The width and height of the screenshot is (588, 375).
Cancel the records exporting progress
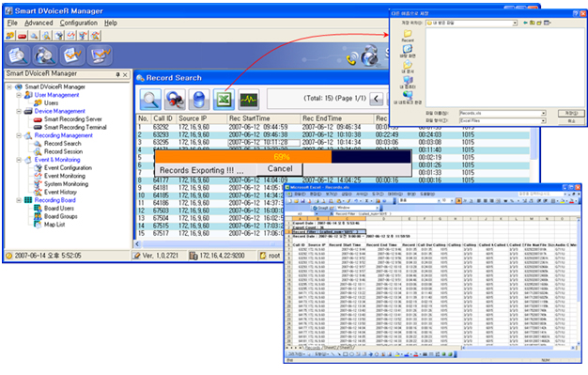(x=280, y=169)
